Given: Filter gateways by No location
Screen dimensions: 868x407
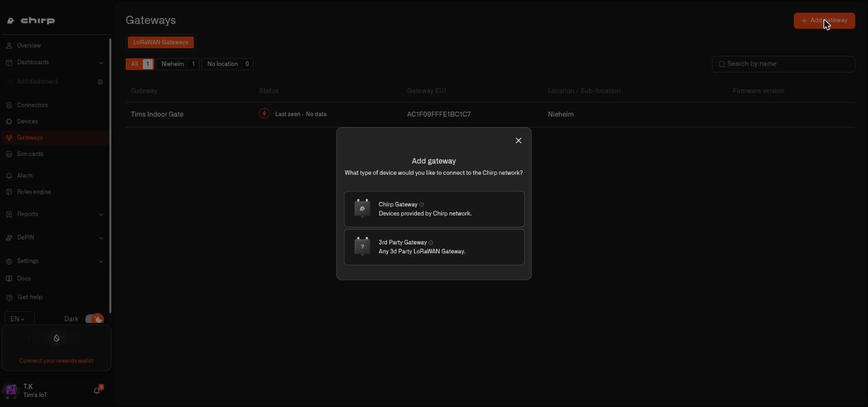Looking at the screenshot, I should (x=228, y=64).
